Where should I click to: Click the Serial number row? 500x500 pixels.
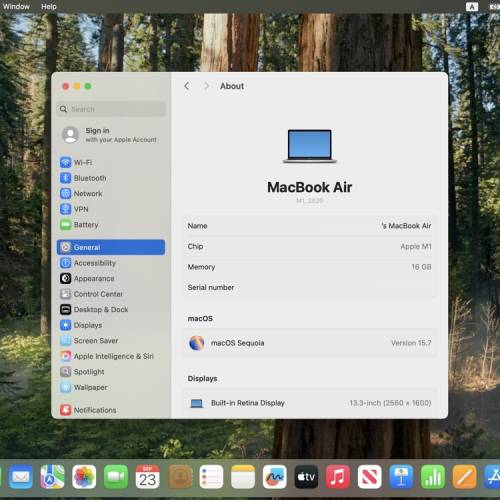[x=310, y=287]
